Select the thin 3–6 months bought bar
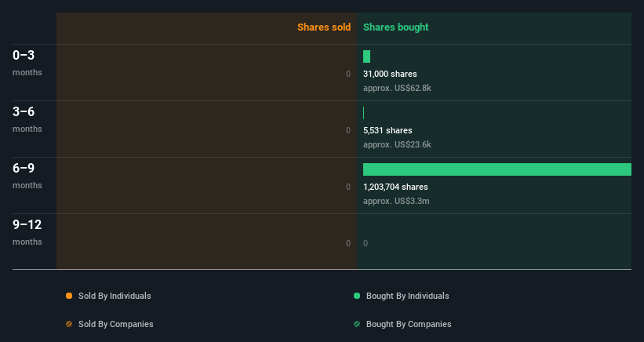 pyautogui.click(x=363, y=113)
